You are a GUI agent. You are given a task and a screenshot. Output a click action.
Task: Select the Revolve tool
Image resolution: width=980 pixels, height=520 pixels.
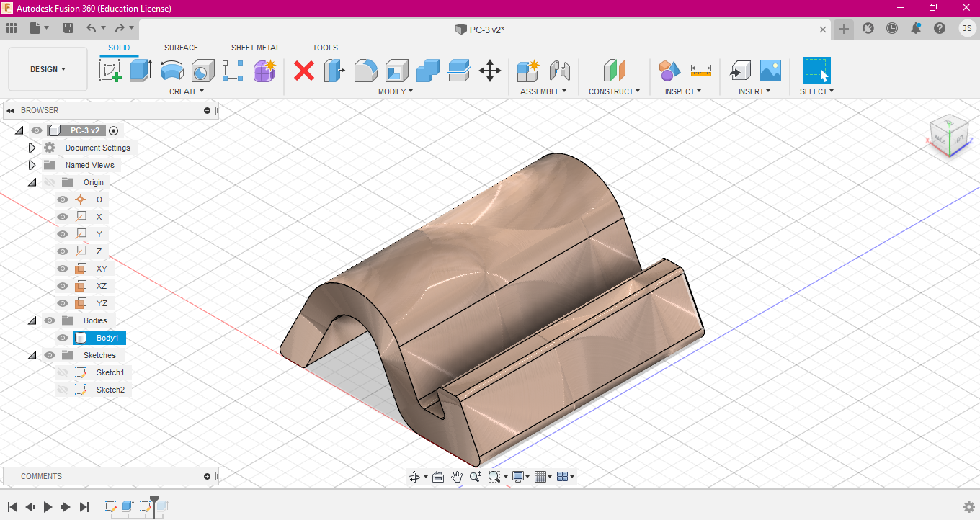point(171,70)
